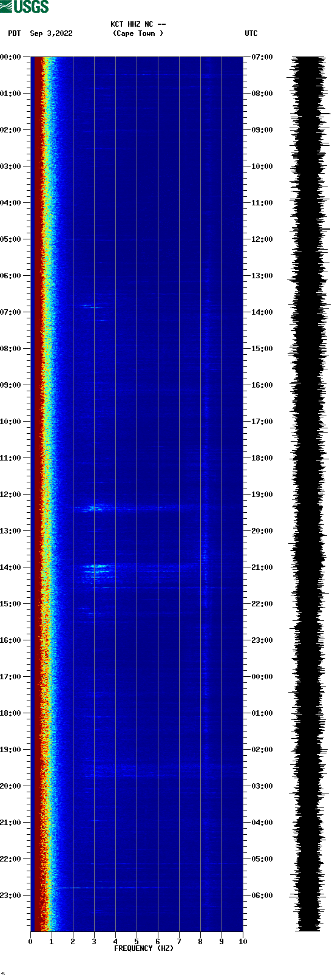Image resolution: width=335 pixels, height=980 pixels.
Task: Click the PDT 09:00 time label
Action: tap(11, 385)
